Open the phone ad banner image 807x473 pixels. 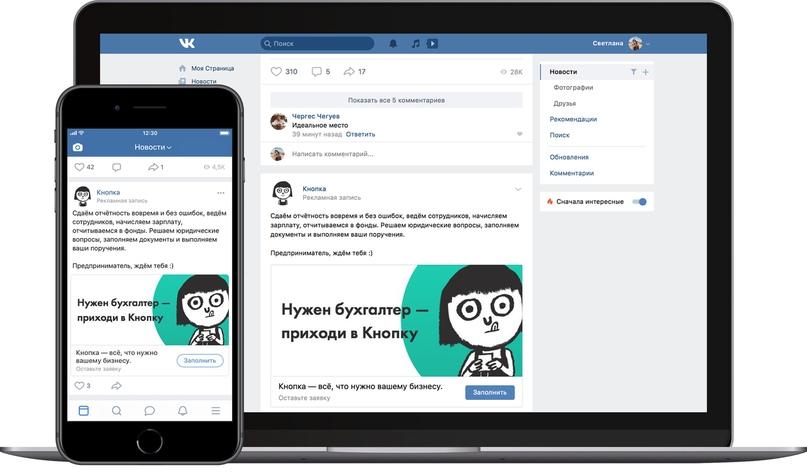[150, 310]
